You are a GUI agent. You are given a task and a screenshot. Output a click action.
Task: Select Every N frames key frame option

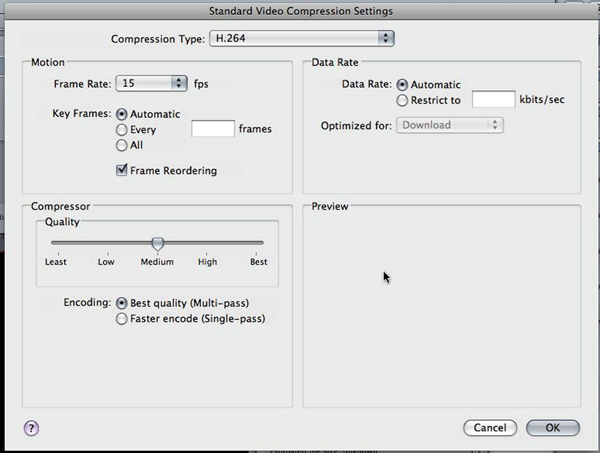122,129
